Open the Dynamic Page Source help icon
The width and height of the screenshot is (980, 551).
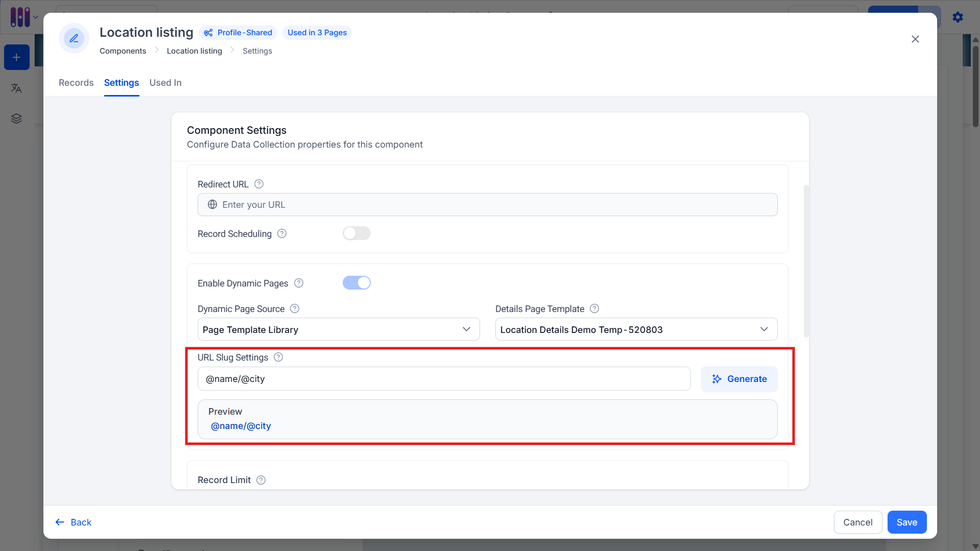tap(295, 308)
